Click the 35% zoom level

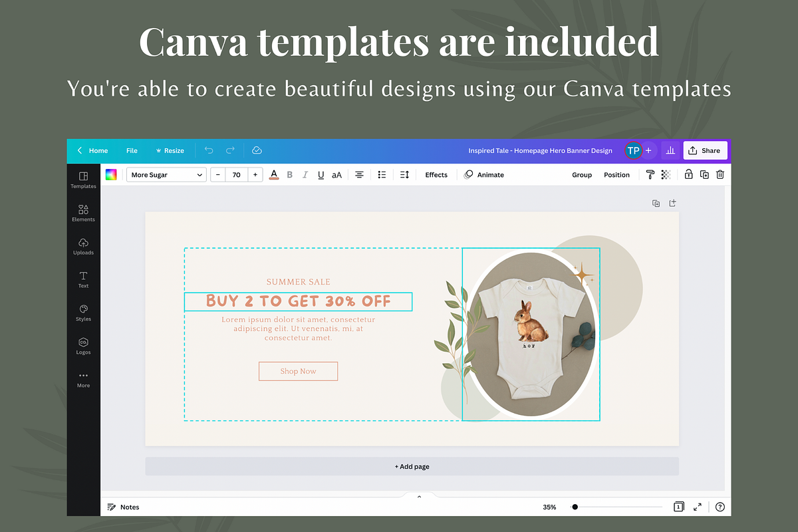(549, 507)
